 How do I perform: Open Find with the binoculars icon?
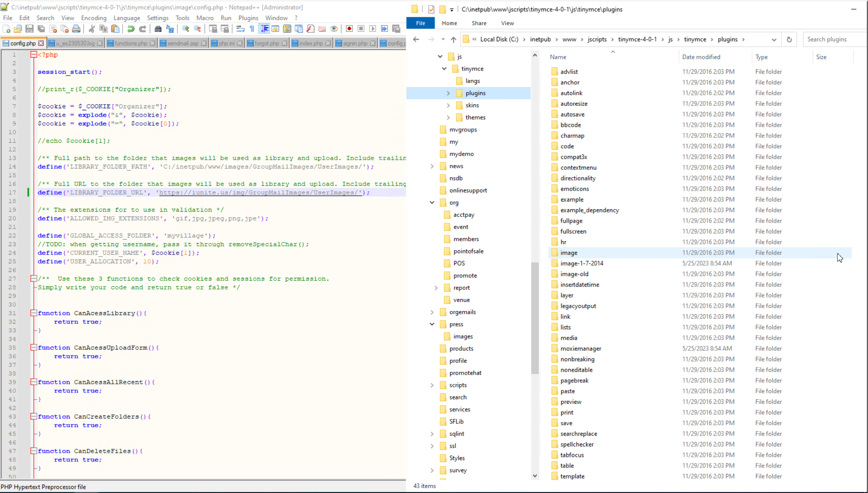coord(158,29)
